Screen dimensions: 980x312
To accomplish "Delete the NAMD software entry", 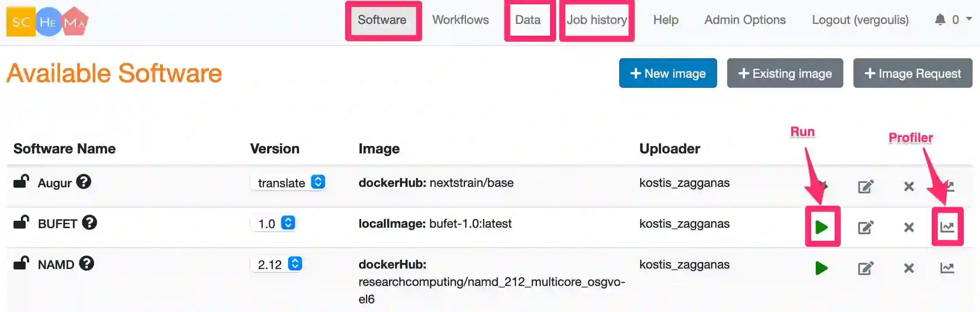I will pyautogui.click(x=909, y=268).
